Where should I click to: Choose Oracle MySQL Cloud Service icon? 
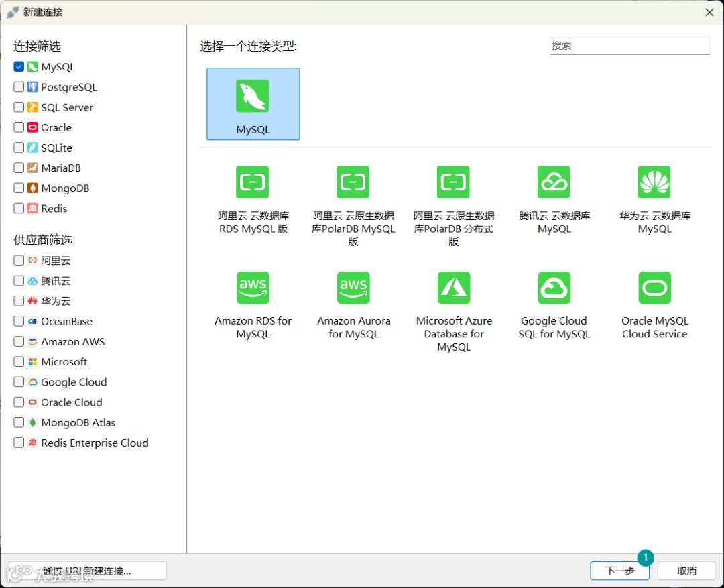point(655,288)
